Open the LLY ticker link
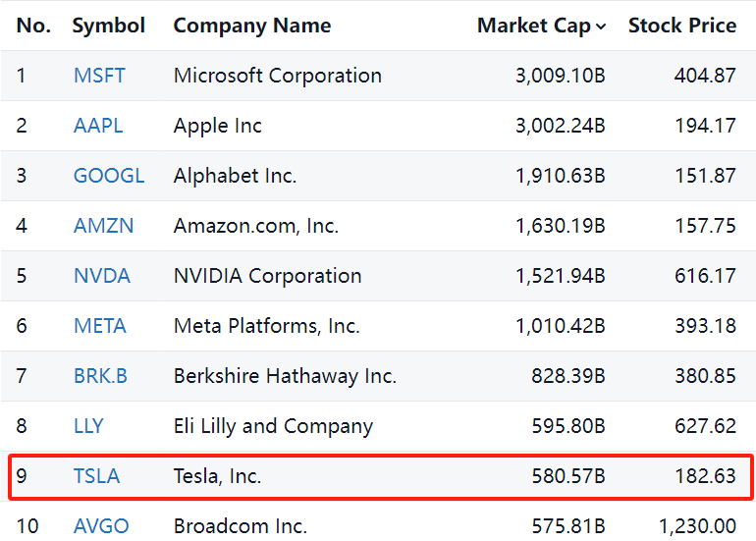The width and height of the screenshot is (756, 541). point(88,426)
